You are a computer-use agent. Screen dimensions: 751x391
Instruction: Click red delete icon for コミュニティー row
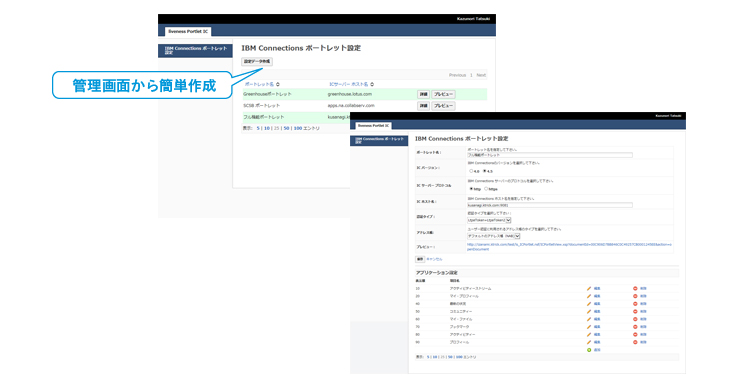coord(635,311)
